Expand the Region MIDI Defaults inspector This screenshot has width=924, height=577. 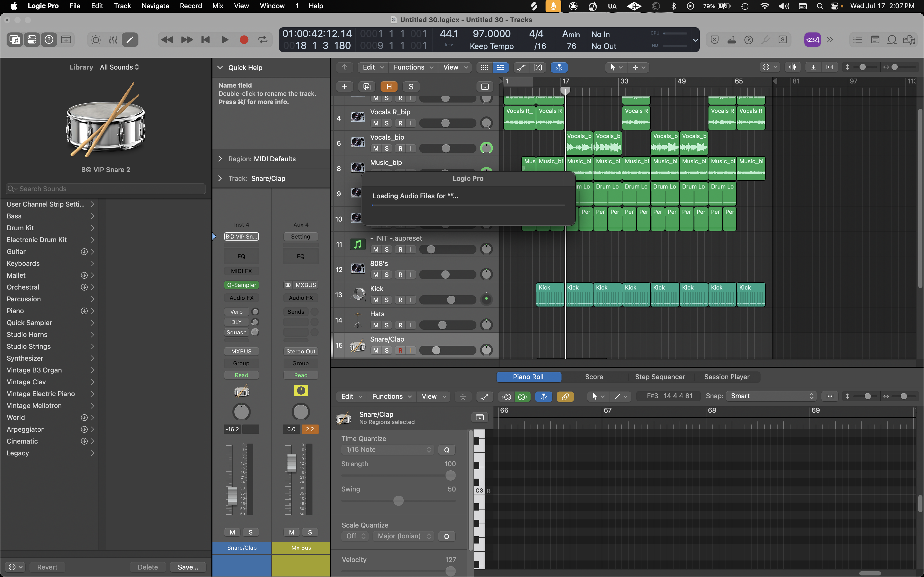pos(220,159)
